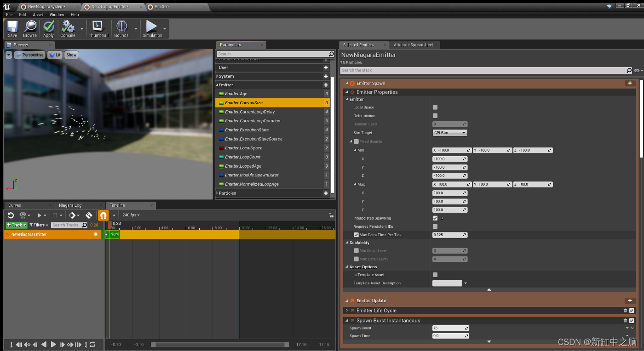Switch to the Curves tab
644x351 pixels.
15,205
